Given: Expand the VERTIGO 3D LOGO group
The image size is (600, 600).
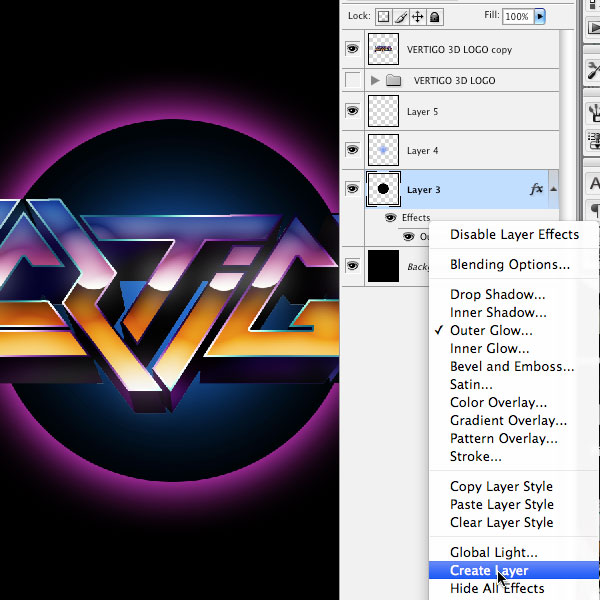Looking at the screenshot, I should 376,80.
